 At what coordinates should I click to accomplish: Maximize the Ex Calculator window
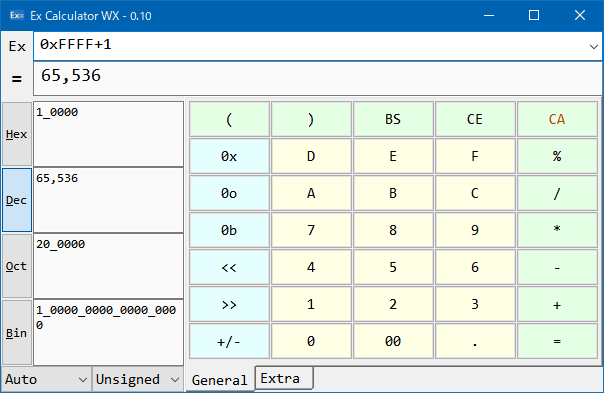(x=534, y=15)
